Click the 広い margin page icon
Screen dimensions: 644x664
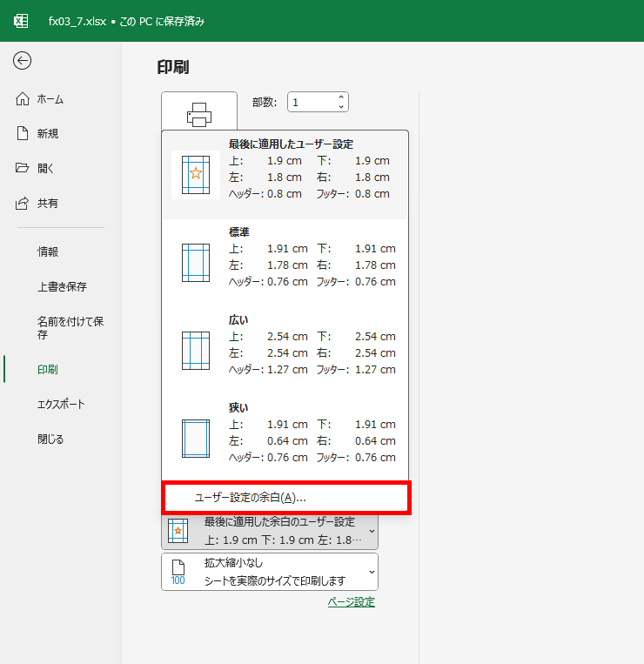pyautogui.click(x=196, y=351)
